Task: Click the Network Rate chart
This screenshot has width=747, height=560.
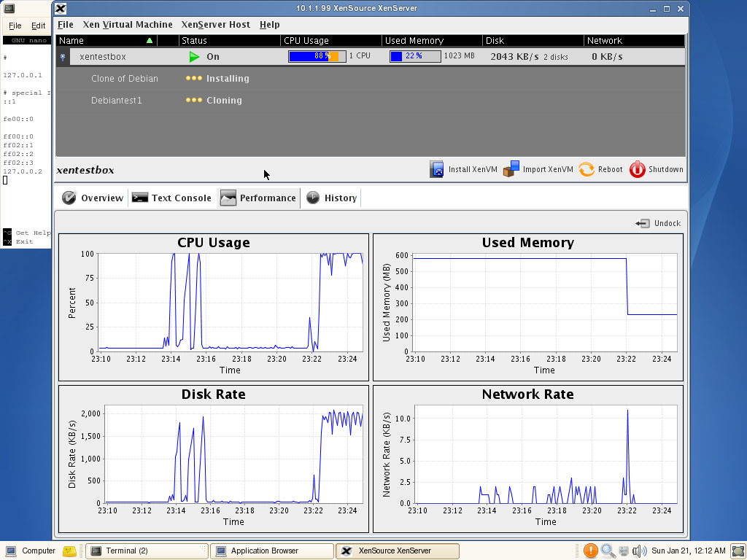Action: 528,459
